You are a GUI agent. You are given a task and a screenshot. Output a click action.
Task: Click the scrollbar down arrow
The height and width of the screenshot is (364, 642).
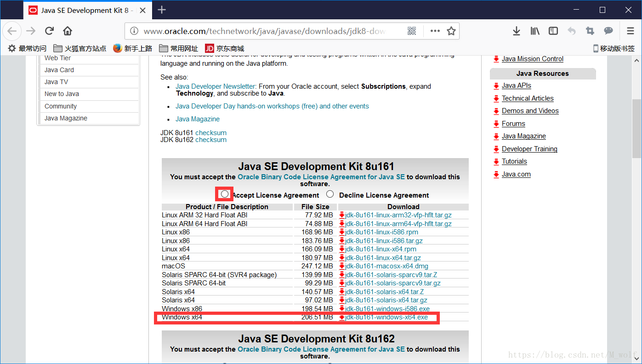coord(637,358)
